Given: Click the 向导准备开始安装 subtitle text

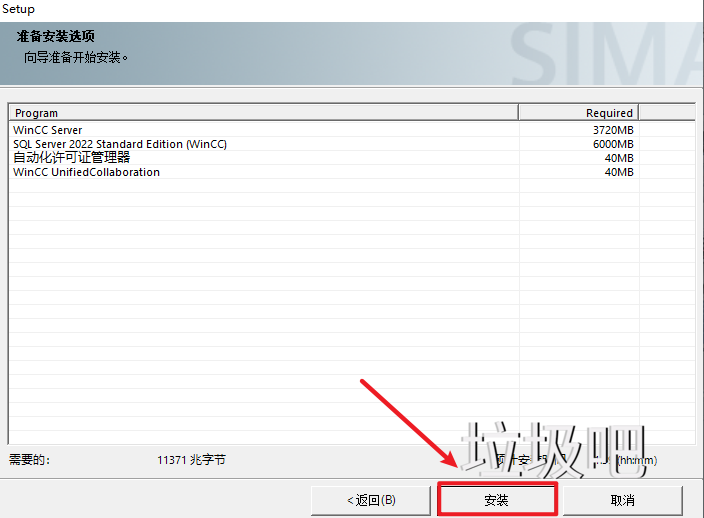Looking at the screenshot, I should (76, 57).
